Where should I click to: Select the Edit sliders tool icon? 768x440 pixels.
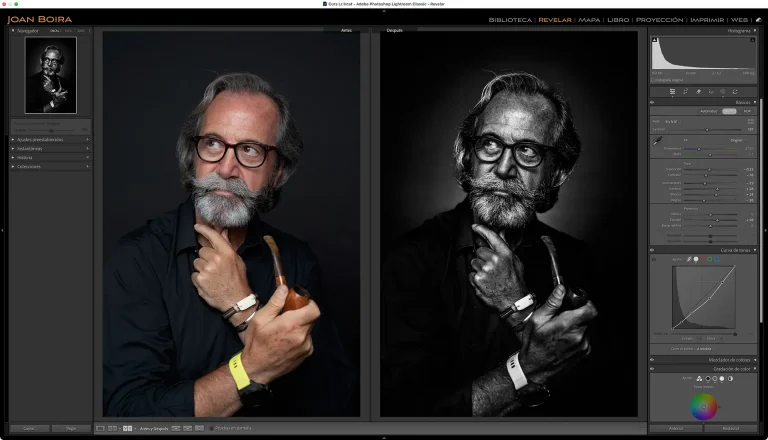coord(672,92)
